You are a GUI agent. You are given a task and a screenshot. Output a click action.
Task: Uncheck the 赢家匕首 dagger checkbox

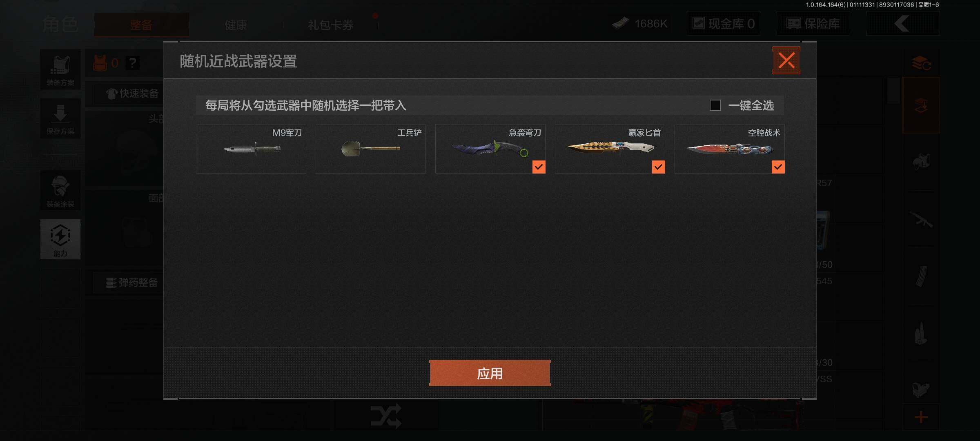[x=658, y=167]
